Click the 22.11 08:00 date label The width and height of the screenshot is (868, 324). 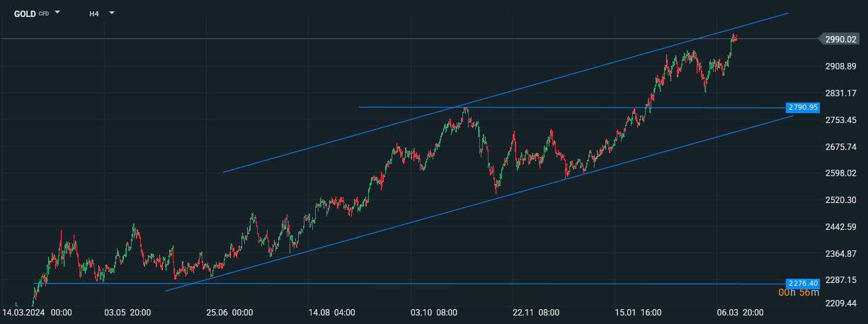(537, 312)
